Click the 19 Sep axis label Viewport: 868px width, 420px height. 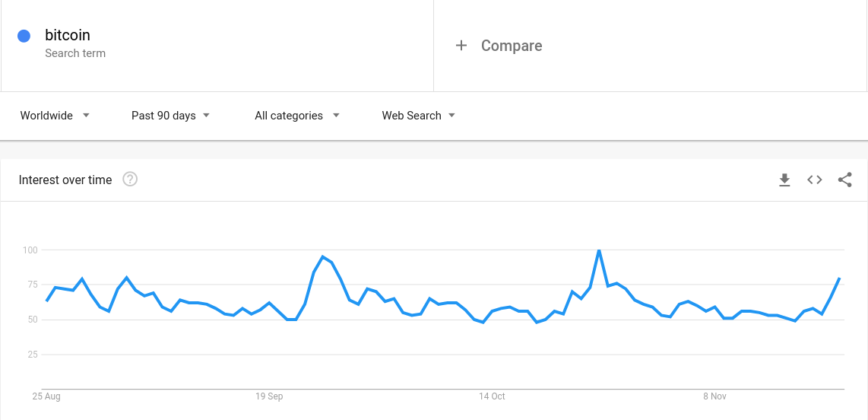[269, 396]
